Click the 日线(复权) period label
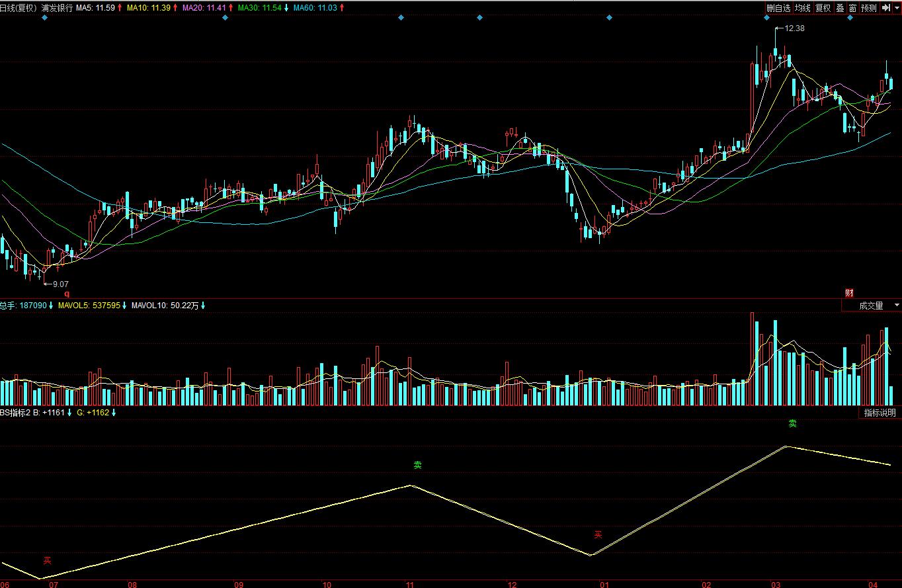This screenshot has height=588, width=902. click(19, 8)
